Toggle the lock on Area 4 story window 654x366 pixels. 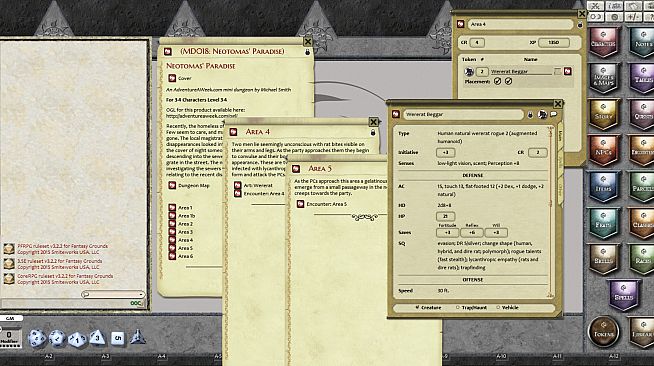[x=373, y=132]
